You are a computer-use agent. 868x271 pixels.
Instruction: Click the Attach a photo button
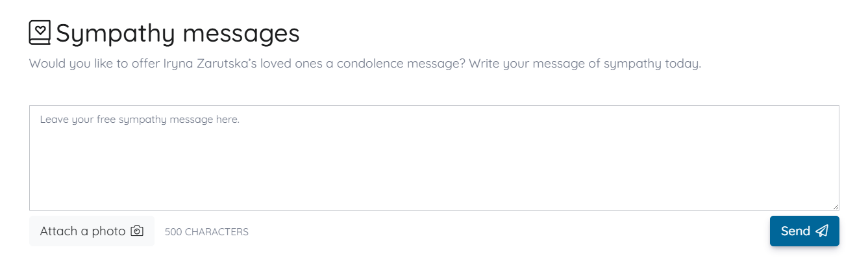(x=92, y=231)
